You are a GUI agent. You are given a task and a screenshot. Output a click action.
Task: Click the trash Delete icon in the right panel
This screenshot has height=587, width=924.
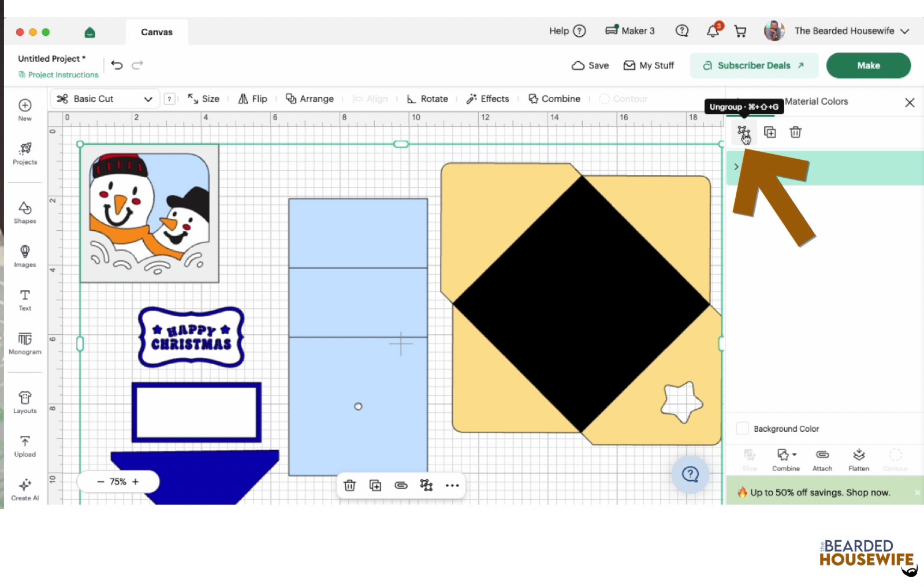795,132
